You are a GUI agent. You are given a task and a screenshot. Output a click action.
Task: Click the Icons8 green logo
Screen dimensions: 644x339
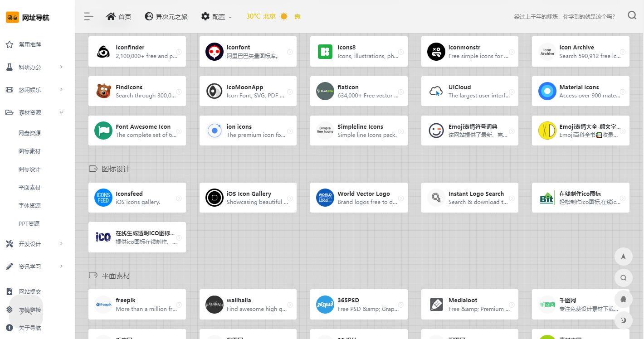tap(325, 52)
